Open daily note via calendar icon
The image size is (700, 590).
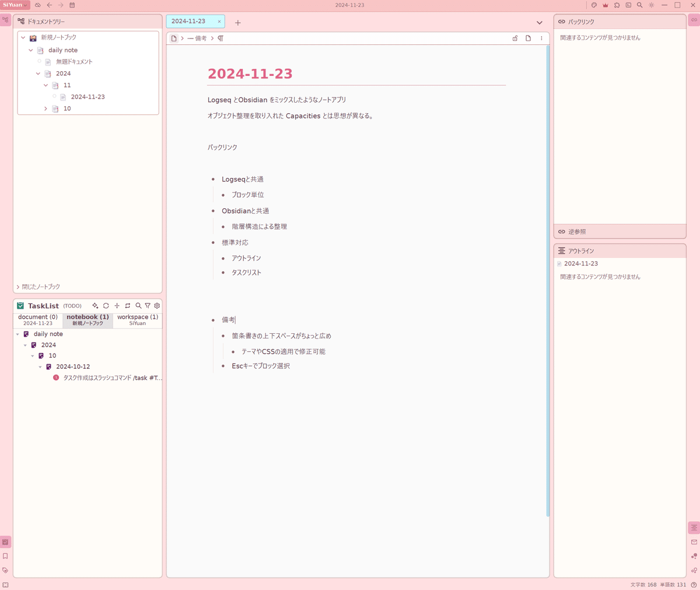pyautogui.click(x=72, y=5)
